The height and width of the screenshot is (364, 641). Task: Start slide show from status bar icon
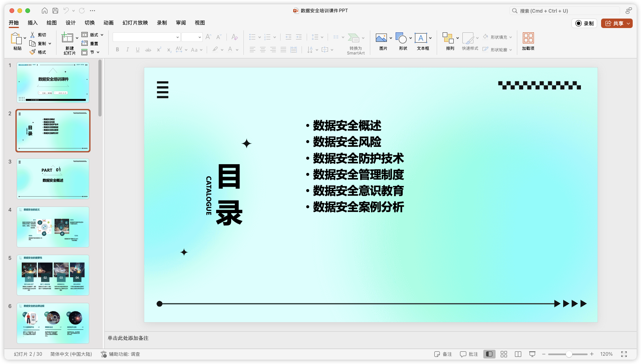532,354
